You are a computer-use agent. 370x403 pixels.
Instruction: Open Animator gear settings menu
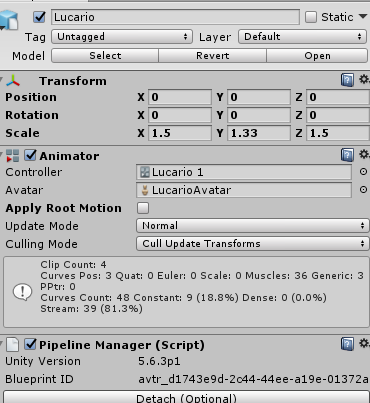364,154
